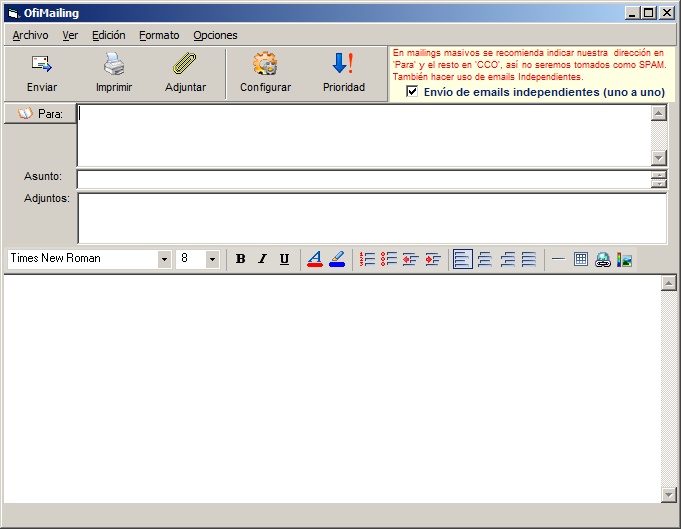Insert a table
Viewport: 681px width, 529px height.
click(581, 259)
